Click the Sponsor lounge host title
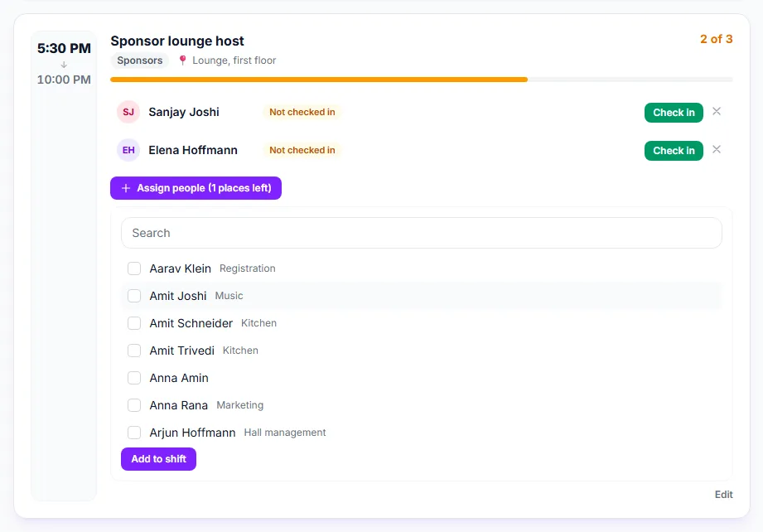The height and width of the screenshot is (532, 763). point(177,41)
